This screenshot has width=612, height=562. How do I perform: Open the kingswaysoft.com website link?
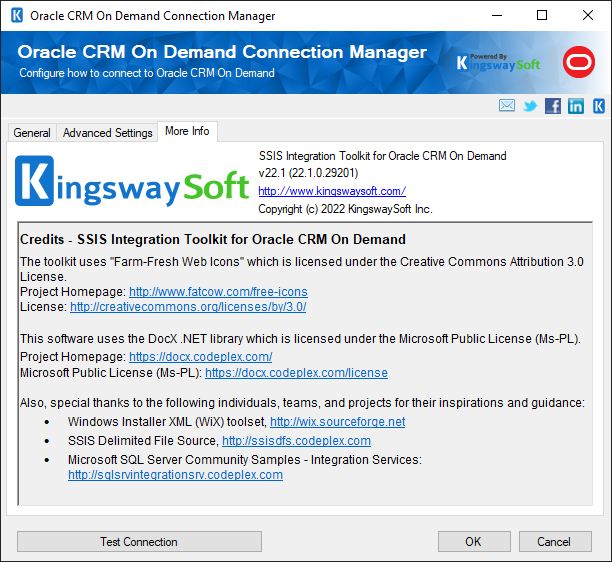(332, 191)
